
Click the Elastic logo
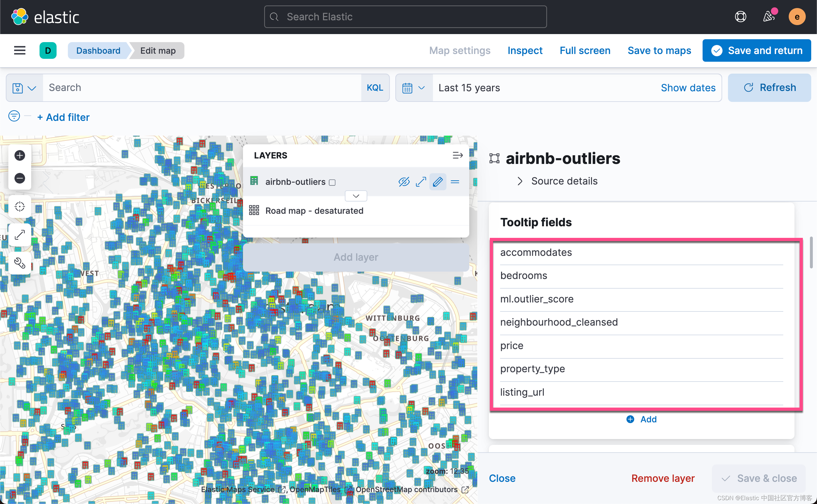(45, 17)
